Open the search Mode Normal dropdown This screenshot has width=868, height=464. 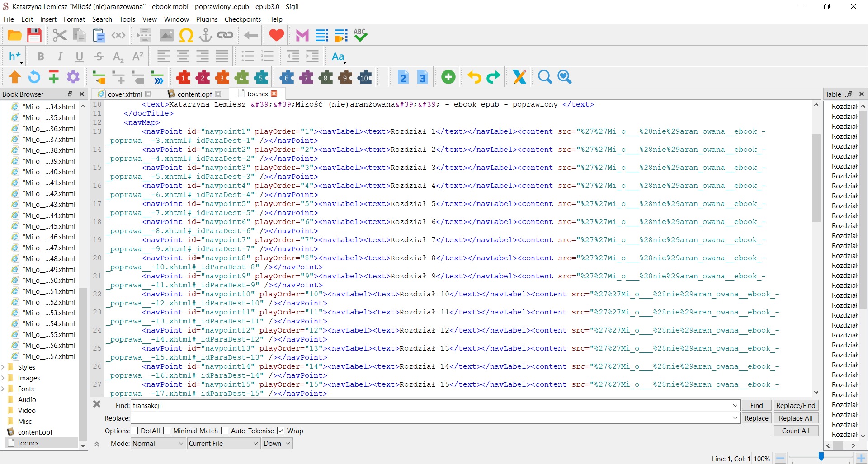click(158, 444)
